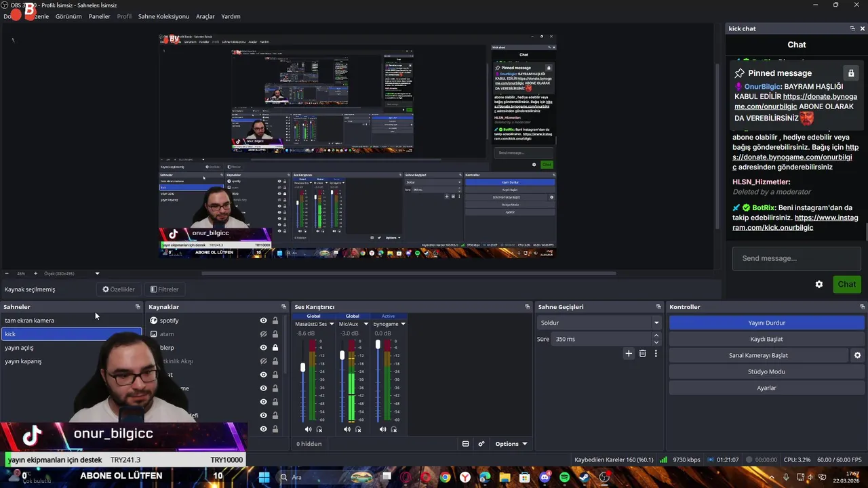The width and height of the screenshot is (868, 488).
Task: Toggle monitoring headphone icon for Masaüstü Ses
Action: coord(319,429)
